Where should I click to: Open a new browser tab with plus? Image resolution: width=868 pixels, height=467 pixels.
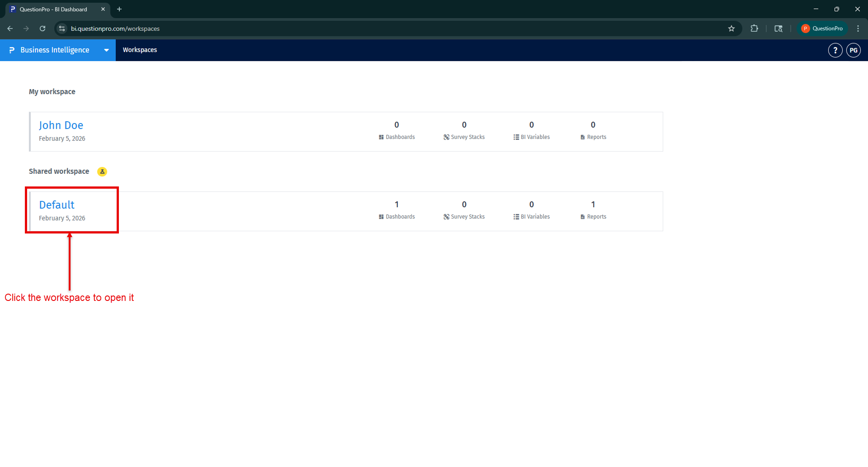tap(119, 9)
